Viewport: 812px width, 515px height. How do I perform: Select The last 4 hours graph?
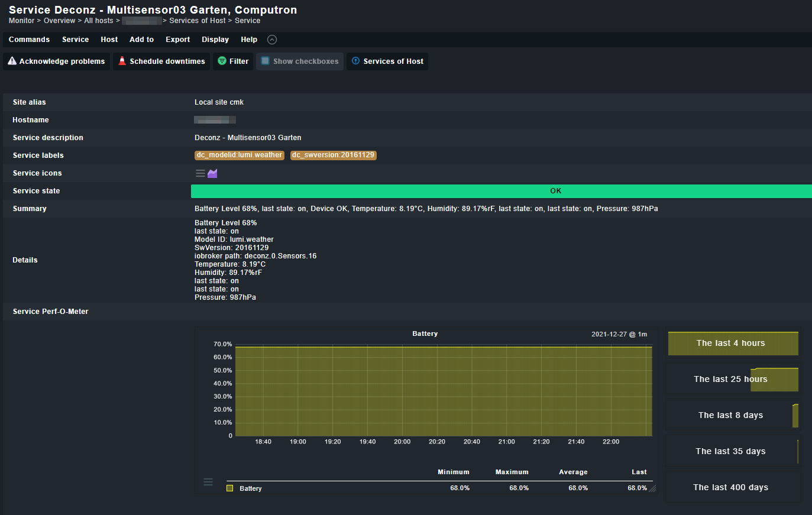tap(733, 344)
